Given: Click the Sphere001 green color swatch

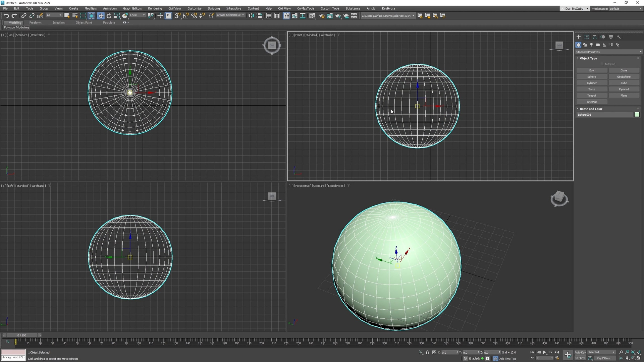Looking at the screenshot, I should tap(637, 115).
